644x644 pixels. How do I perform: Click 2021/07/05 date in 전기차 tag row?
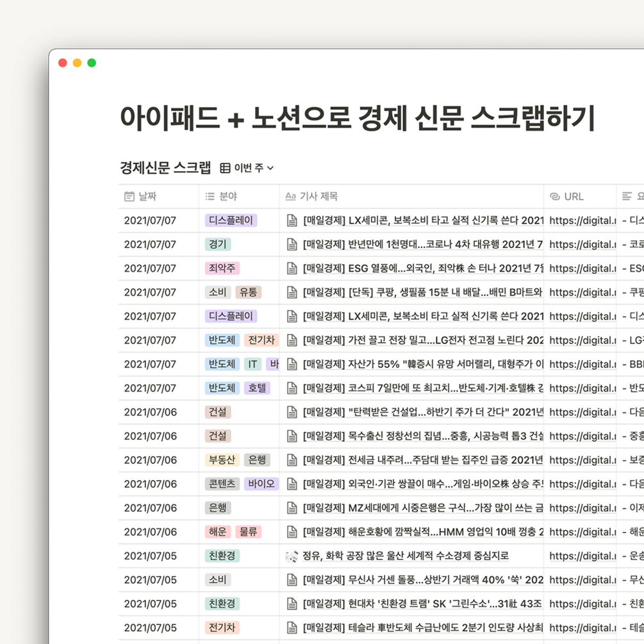pyautogui.click(x=151, y=627)
